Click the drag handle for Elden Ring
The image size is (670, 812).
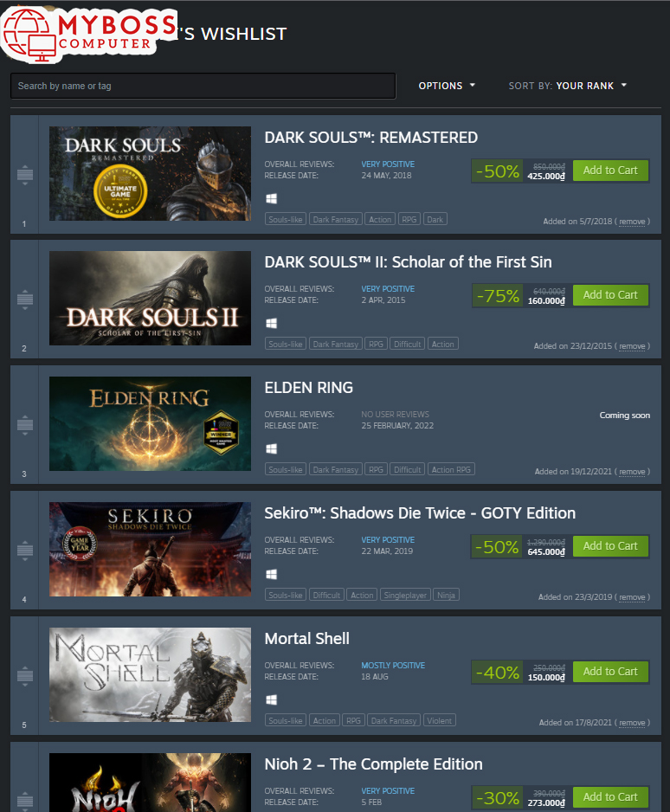(x=25, y=425)
